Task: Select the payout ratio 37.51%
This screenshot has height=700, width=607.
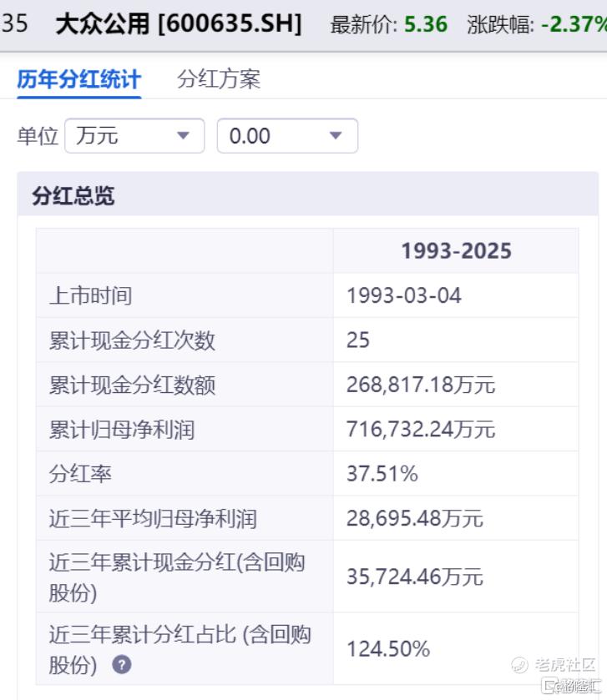Action: (x=382, y=474)
